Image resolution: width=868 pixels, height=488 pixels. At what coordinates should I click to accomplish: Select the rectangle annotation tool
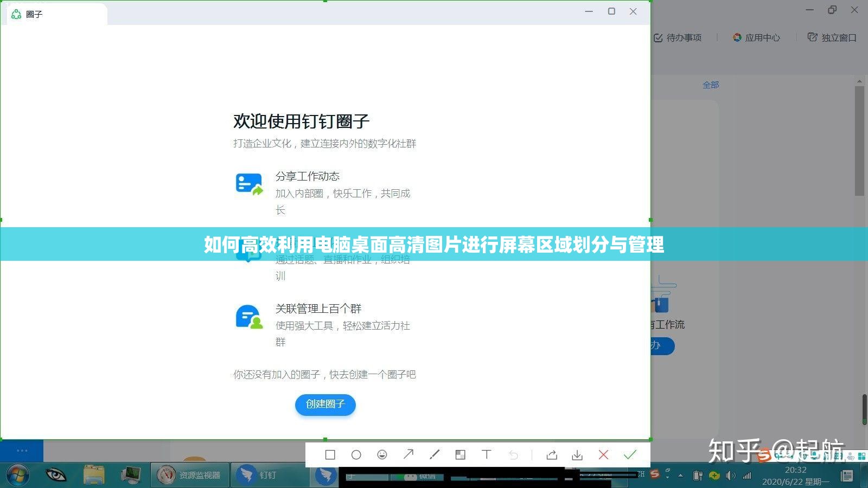click(x=330, y=455)
